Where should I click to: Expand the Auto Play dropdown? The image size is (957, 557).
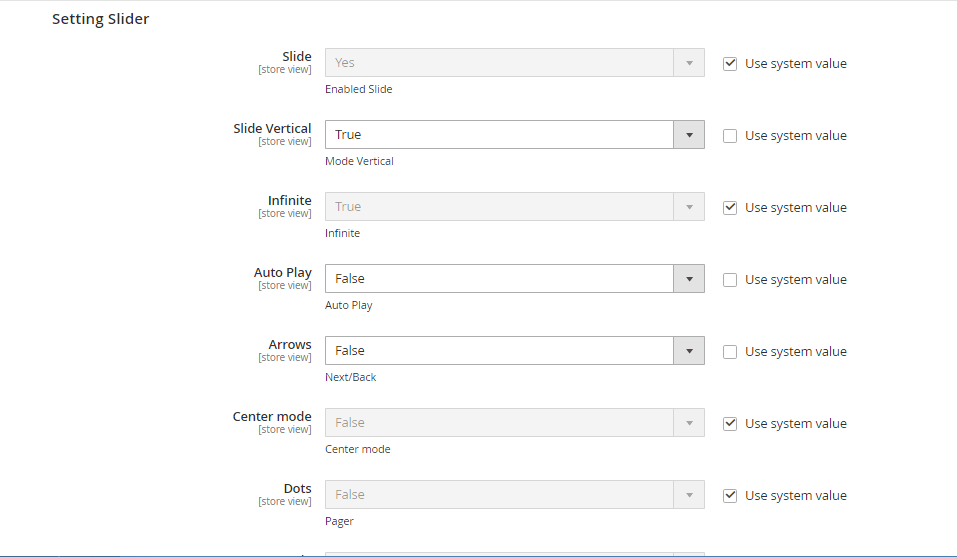514,279
